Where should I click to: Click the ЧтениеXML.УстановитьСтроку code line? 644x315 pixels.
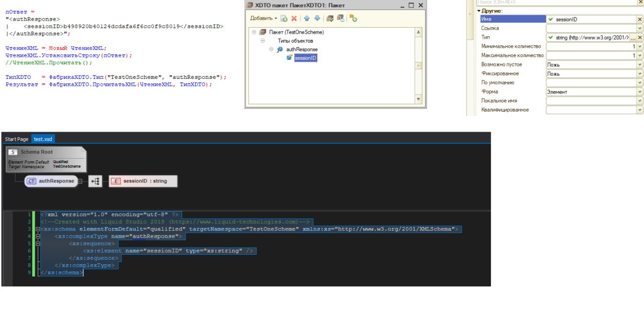coord(68,55)
